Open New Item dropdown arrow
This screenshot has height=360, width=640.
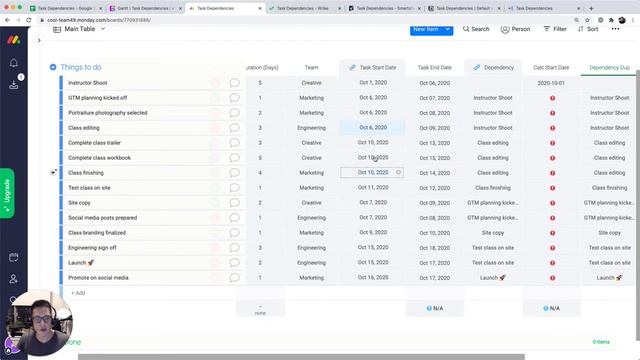coord(448,29)
